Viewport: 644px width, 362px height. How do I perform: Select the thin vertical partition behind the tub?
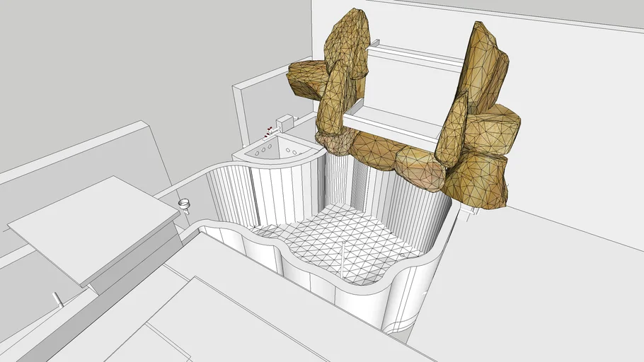[241, 113]
